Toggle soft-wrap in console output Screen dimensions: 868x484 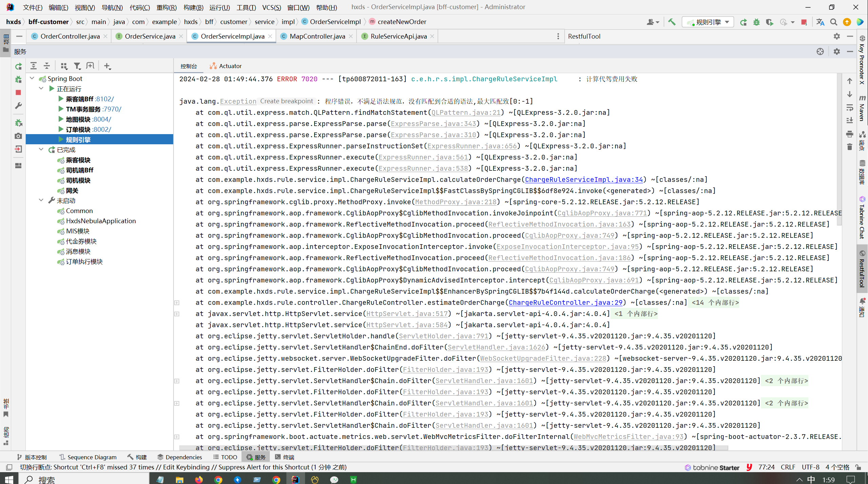tap(849, 108)
